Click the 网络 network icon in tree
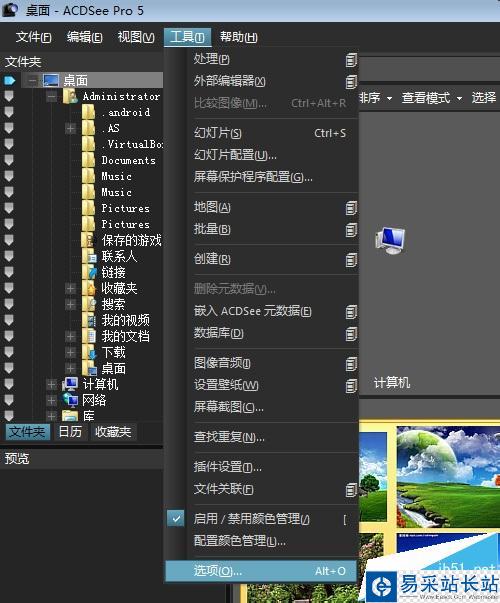500x603 pixels. point(70,400)
